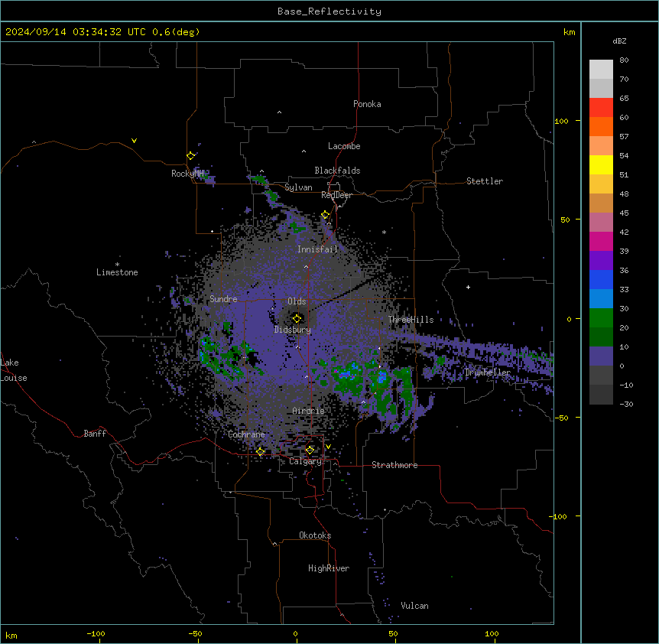Click the dBZ legend heading

[x=619, y=41]
